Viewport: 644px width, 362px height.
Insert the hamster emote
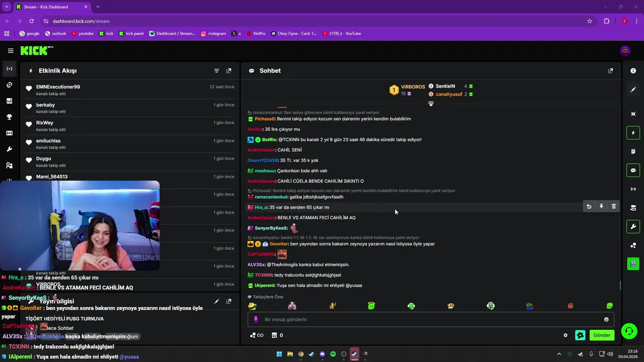(292, 306)
